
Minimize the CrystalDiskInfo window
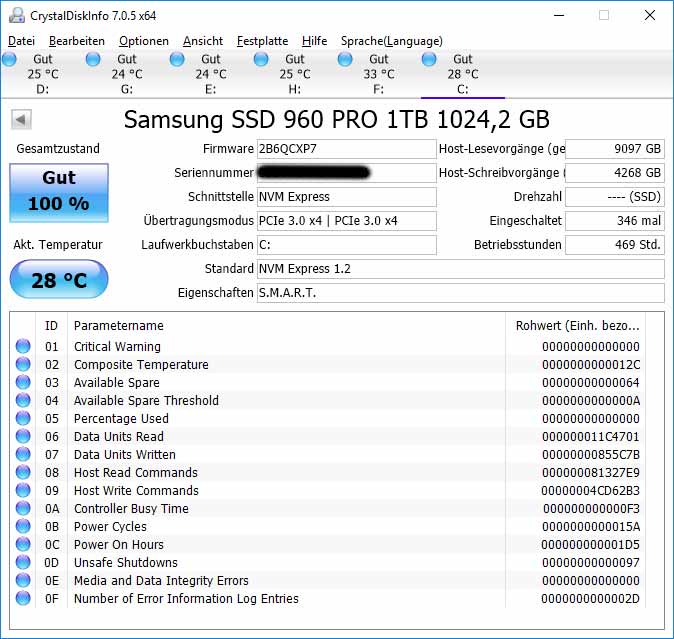click(x=559, y=15)
